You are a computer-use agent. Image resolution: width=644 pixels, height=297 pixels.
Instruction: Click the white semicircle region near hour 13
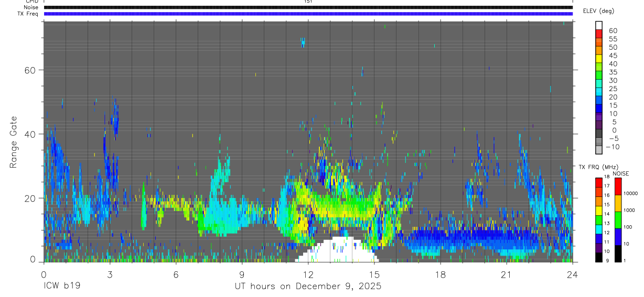tap(336, 250)
